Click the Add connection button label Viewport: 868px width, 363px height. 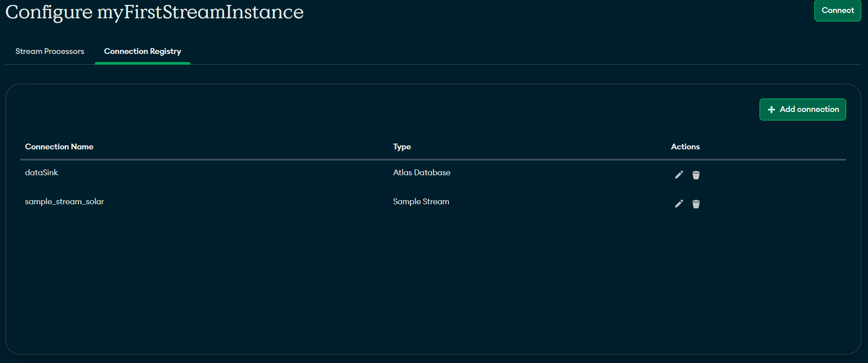tap(809, 109)
